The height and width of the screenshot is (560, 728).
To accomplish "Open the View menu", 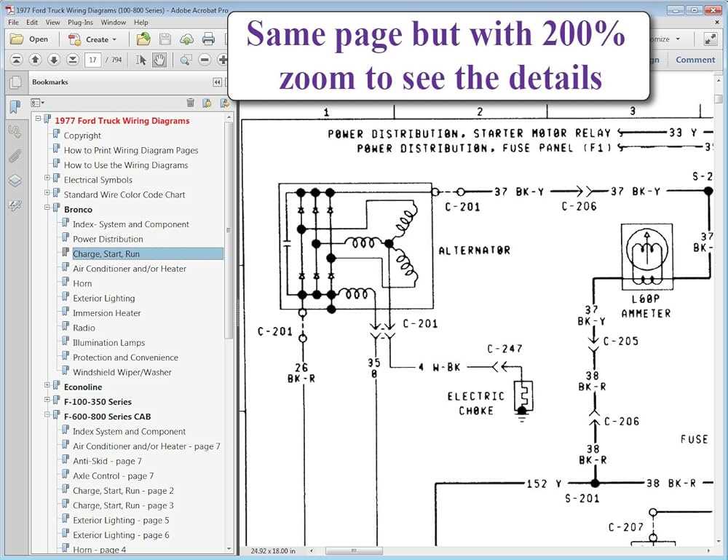I will coord(52,23).
